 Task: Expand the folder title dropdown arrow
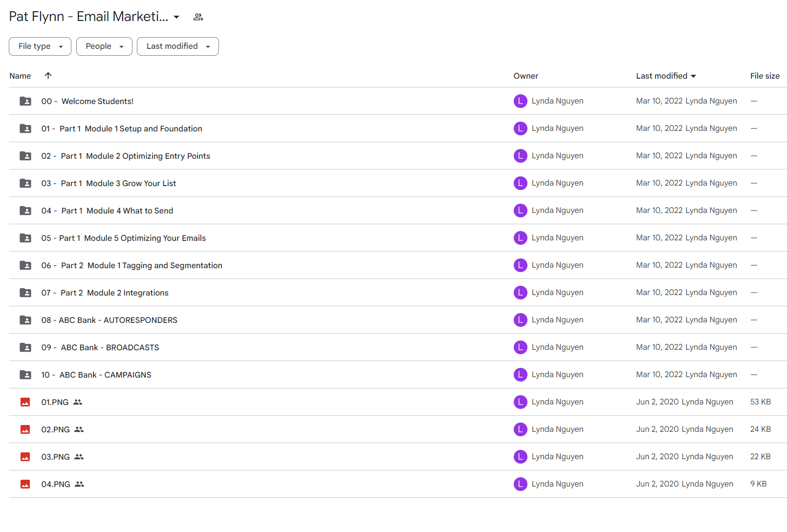176,17
